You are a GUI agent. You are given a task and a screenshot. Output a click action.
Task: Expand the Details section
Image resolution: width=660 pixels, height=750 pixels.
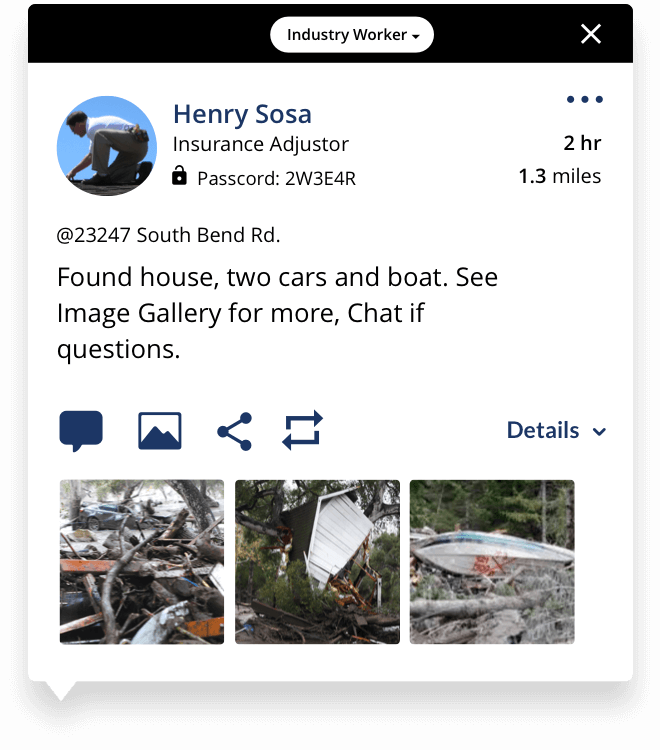[x=557, y=430]
